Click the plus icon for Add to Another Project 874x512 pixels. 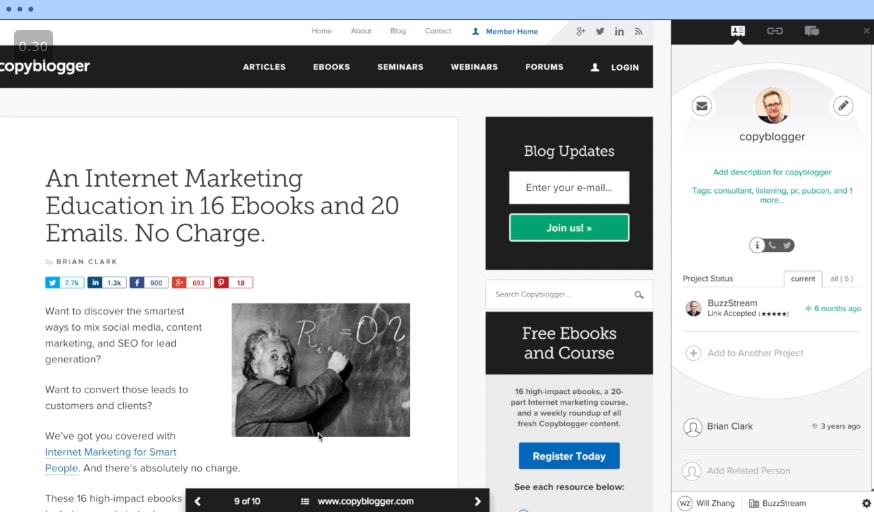point(693,353)
